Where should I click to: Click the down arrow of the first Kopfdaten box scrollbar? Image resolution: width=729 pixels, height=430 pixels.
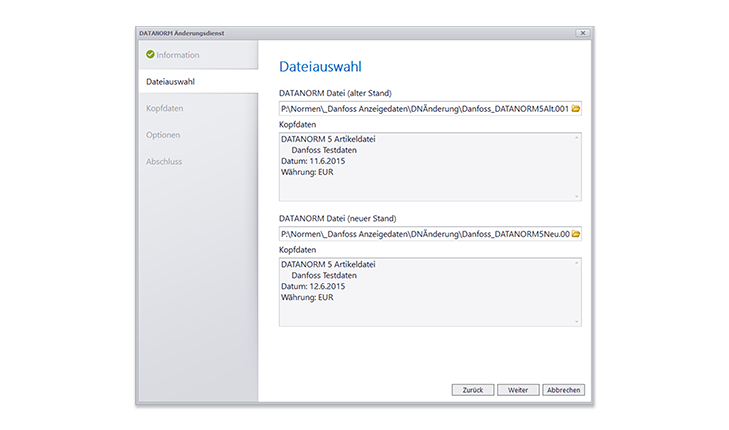click(577, 196)
